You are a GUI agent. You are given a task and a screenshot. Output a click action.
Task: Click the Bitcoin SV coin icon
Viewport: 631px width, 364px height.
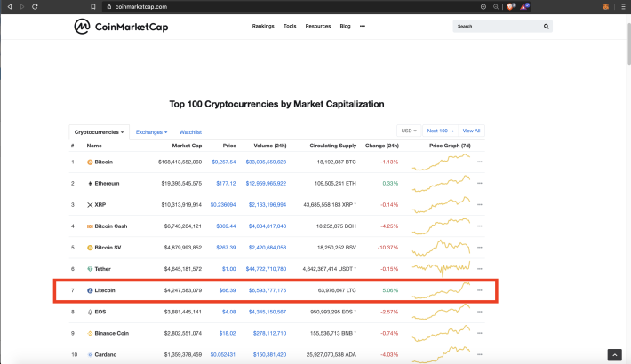[90, 248]
